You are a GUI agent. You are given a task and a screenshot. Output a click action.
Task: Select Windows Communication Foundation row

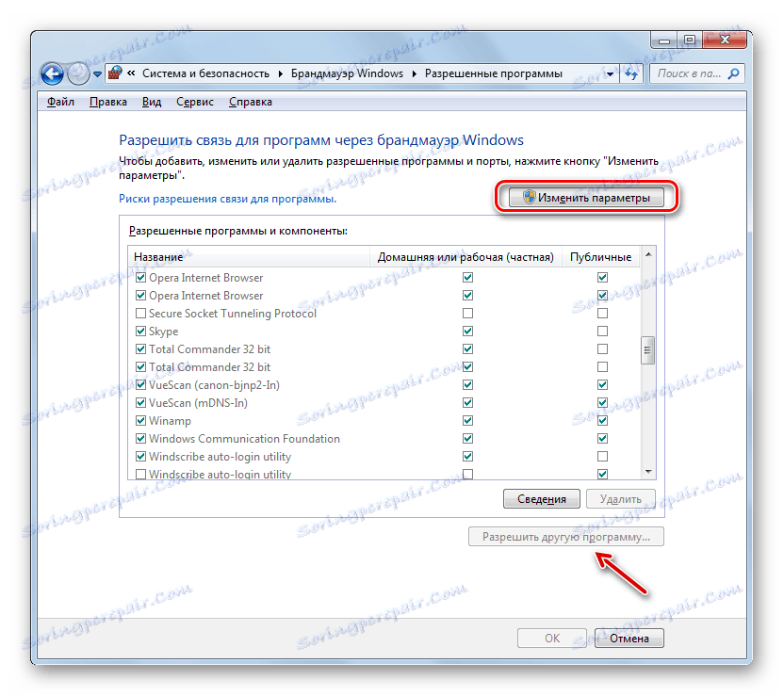384,439
